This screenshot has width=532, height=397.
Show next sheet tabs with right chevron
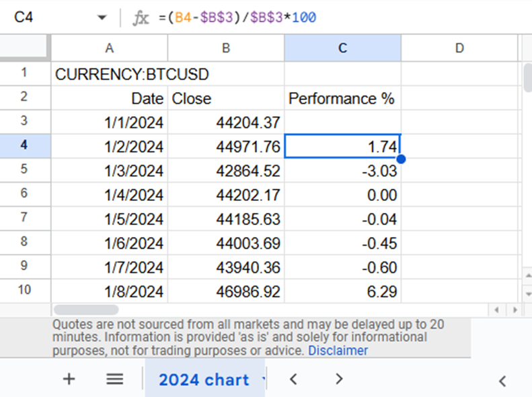339,379
